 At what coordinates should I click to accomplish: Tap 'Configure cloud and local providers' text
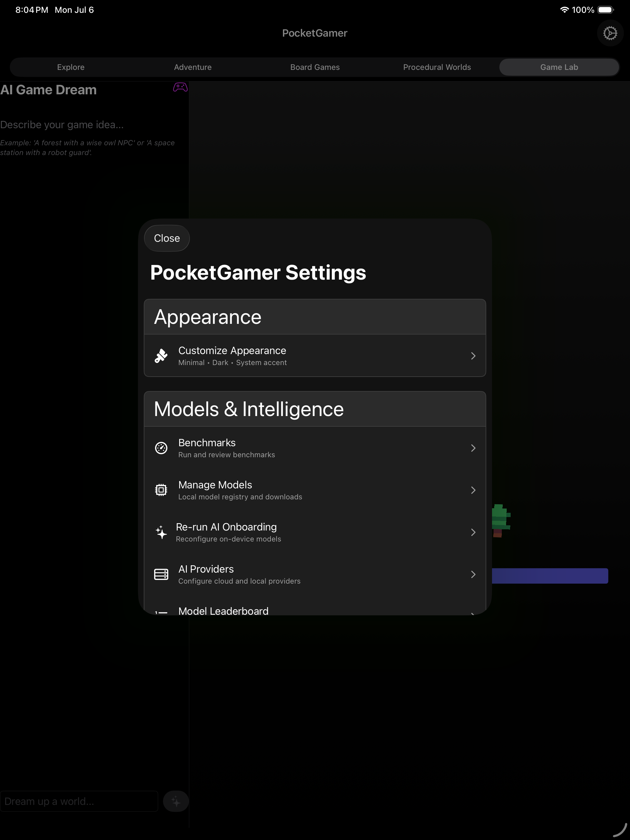240,581
